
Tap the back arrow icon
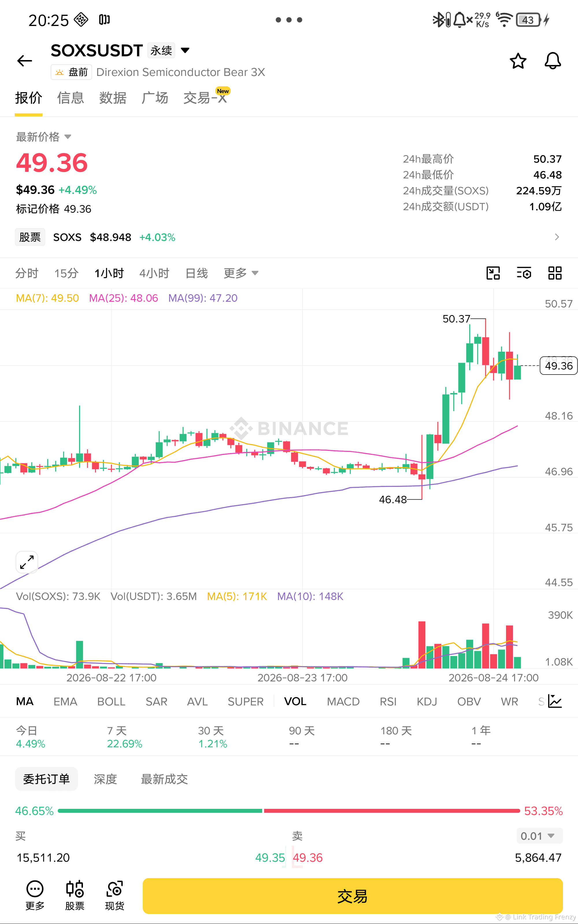[x=25, y=61]
